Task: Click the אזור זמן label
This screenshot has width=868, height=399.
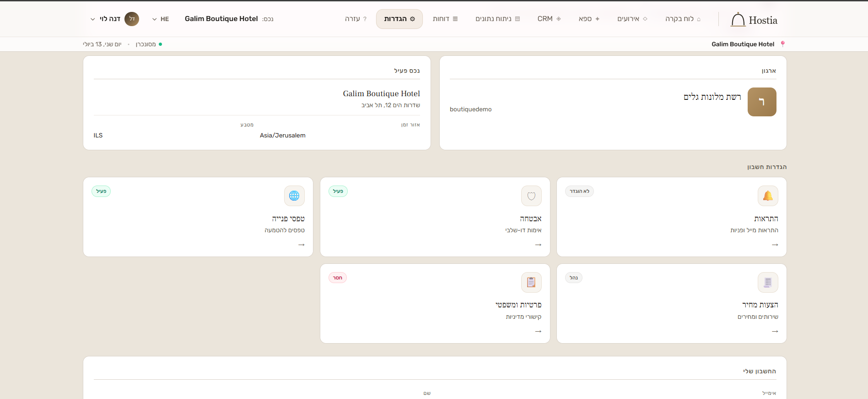Action: click(x=410, y=125)
